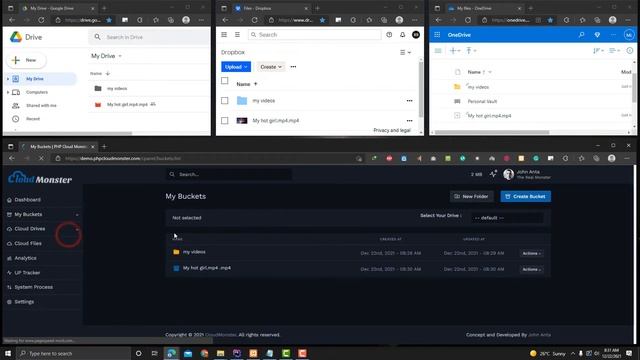
Task: Open the Dropbox Create dropdown
Action: coord(271,67)
